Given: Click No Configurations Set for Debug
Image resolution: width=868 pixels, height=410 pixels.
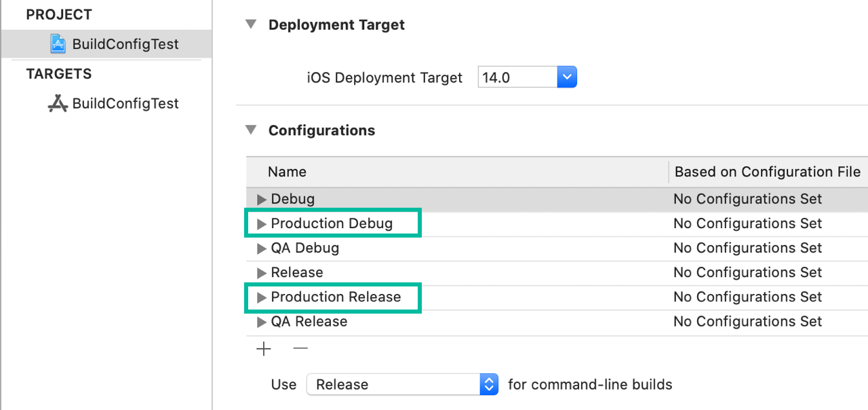Looking at the screenshot, I should point(747,200).
